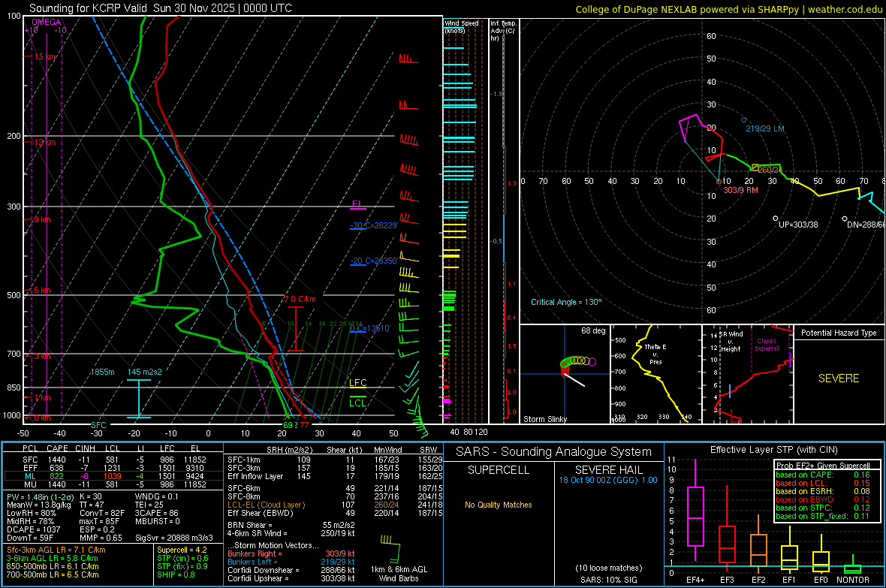This screenshot has height=588, width=886.
Task: Click the 15 km height marker
Action: pos(45,56)
